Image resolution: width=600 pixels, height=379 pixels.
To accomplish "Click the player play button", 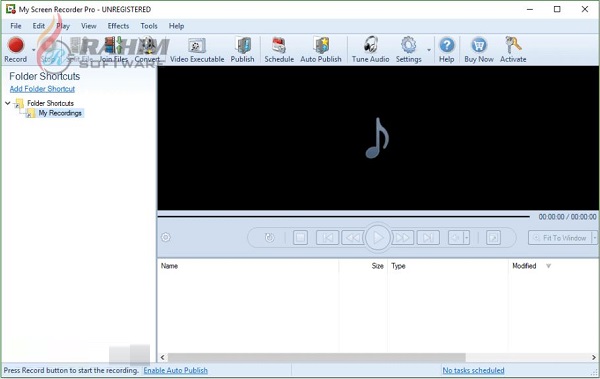I will coord(378,238).
